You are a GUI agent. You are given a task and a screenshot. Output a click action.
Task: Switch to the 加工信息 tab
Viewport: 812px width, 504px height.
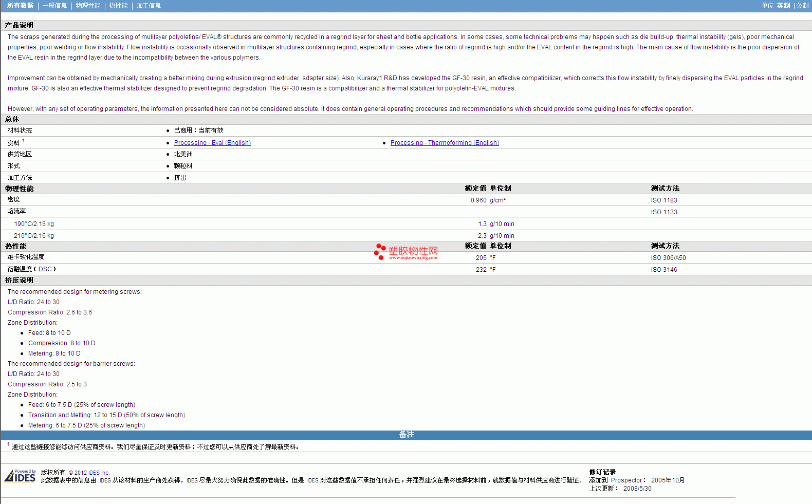click(x=149, y=6)
